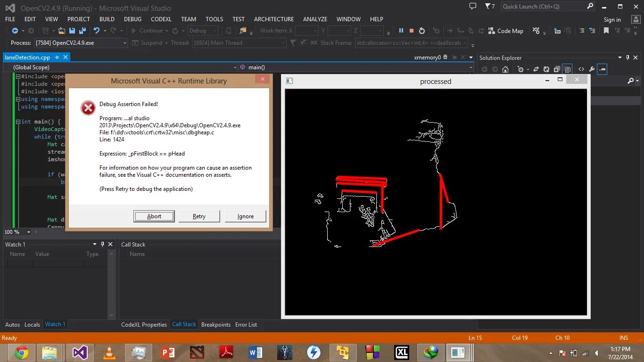This screenshot has width=644, height=362.
Task: Open the DEBUG menu
Action: [x=132, y=19]
